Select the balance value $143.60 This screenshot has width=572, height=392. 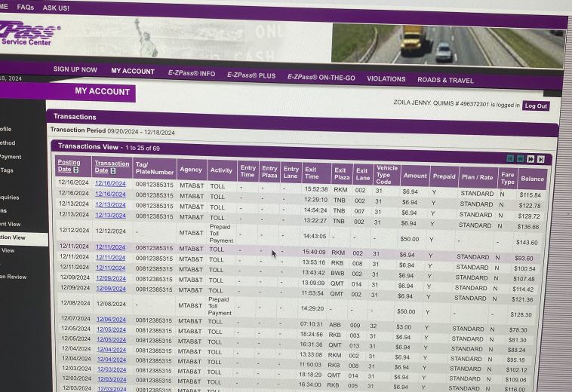[x=527, y=242]
